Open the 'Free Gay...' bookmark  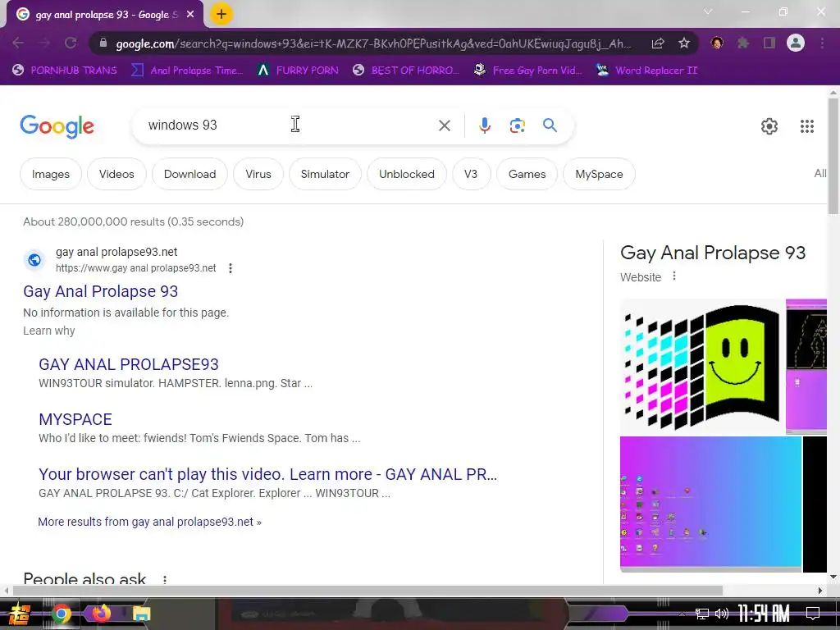(x=528, y=71)
